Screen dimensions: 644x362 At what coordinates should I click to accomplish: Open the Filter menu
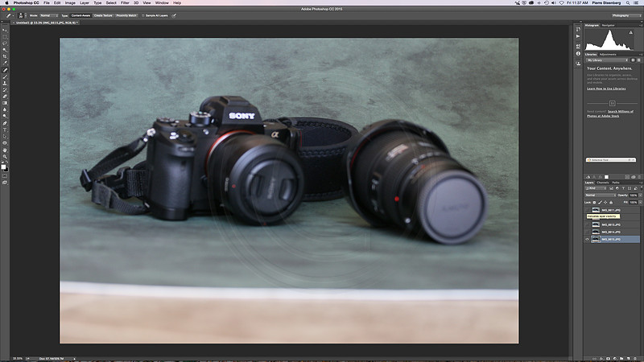click(x=125, y=3)
